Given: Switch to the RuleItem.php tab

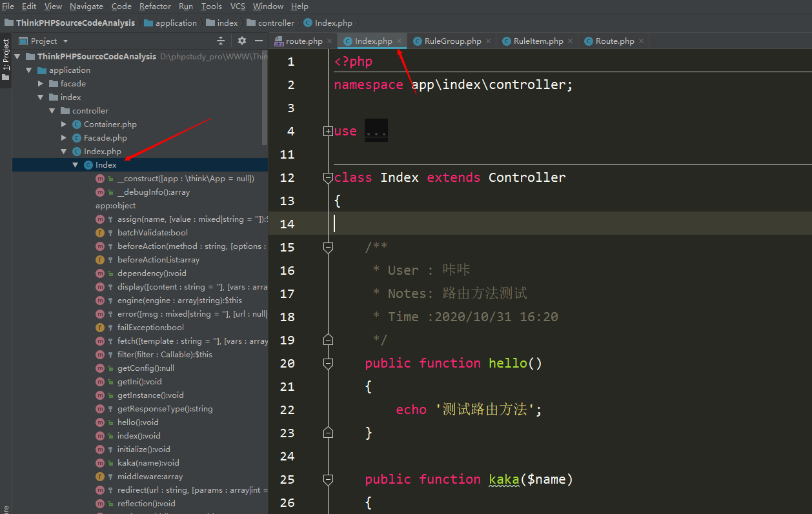Looking at the screenshot, I should point(538,41).
